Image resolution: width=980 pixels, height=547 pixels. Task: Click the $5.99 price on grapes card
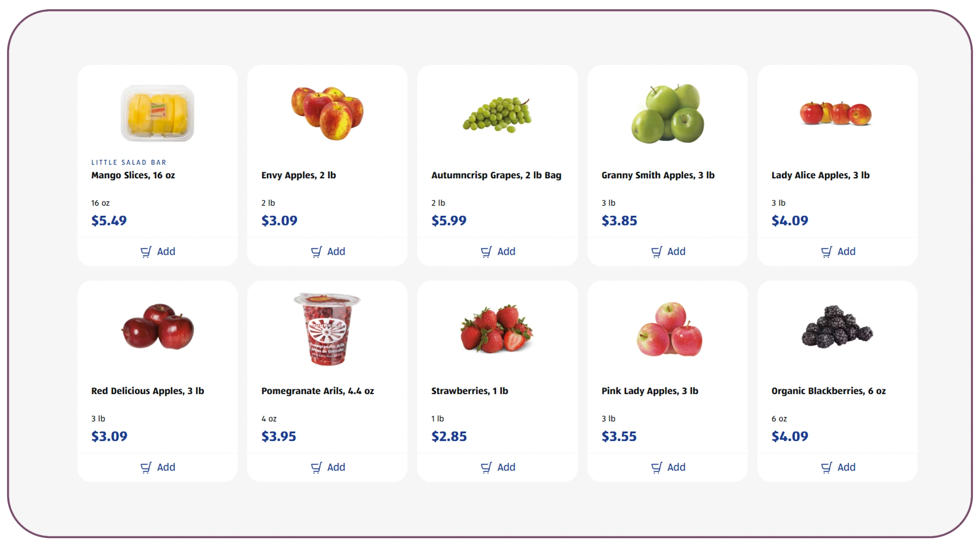pos(448,220)
